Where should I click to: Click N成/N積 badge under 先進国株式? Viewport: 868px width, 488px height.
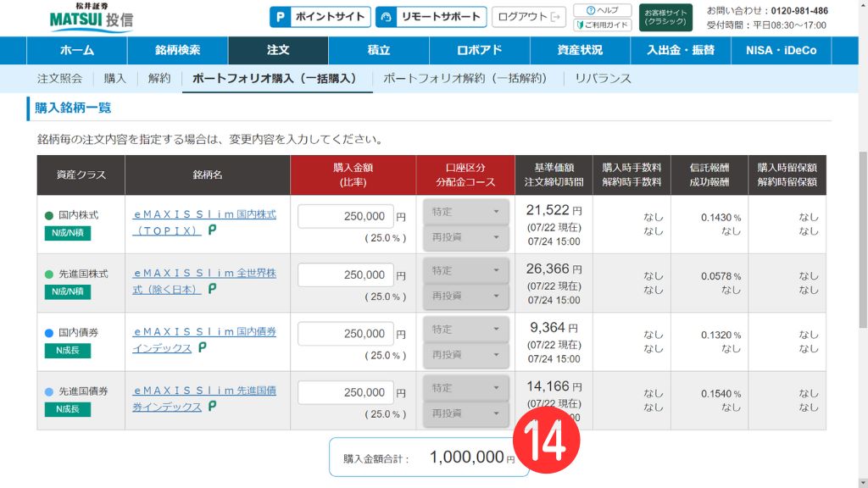click(x=68, y=291)
